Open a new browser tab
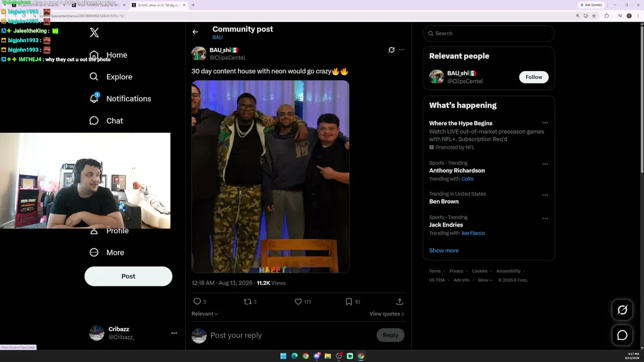Screen dimensions: 644x362 pos(193,5)
